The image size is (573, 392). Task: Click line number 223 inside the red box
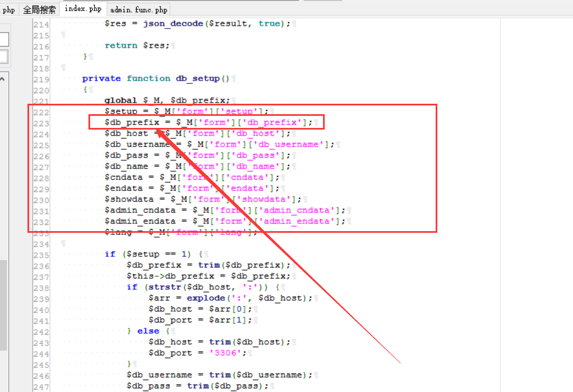click(x=41, y=122)
